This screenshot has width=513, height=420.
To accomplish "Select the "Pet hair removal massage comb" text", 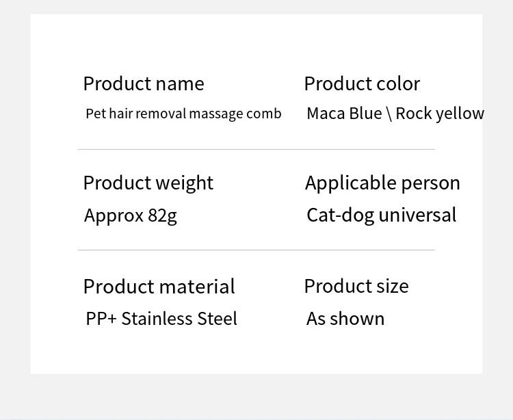I will coord(183,114).
